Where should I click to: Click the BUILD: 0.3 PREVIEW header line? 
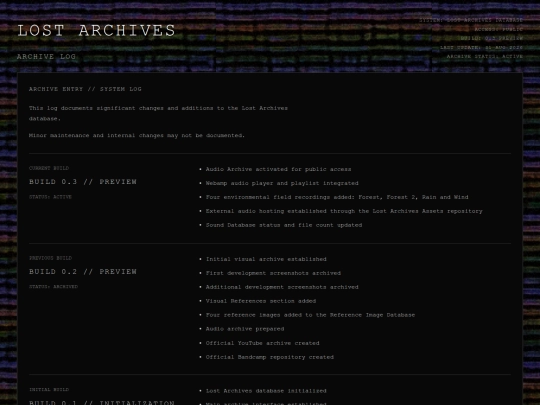[x=491, y=38]
